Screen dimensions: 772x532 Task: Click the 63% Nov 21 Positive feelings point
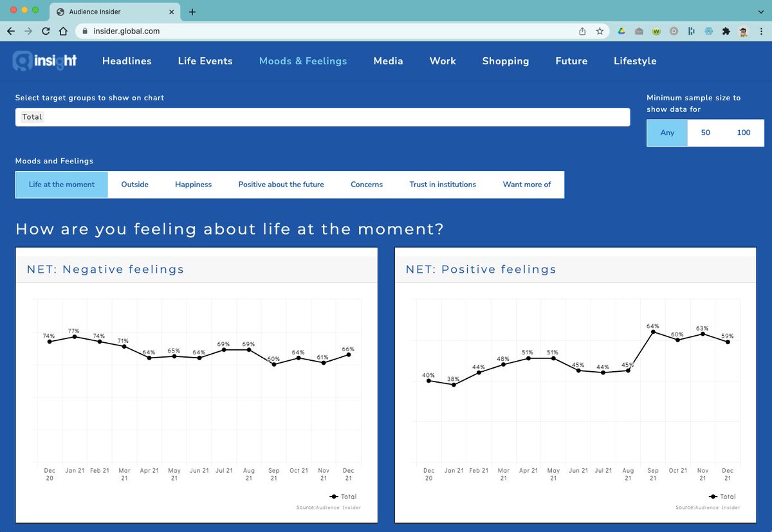click(x=703, y=334)
